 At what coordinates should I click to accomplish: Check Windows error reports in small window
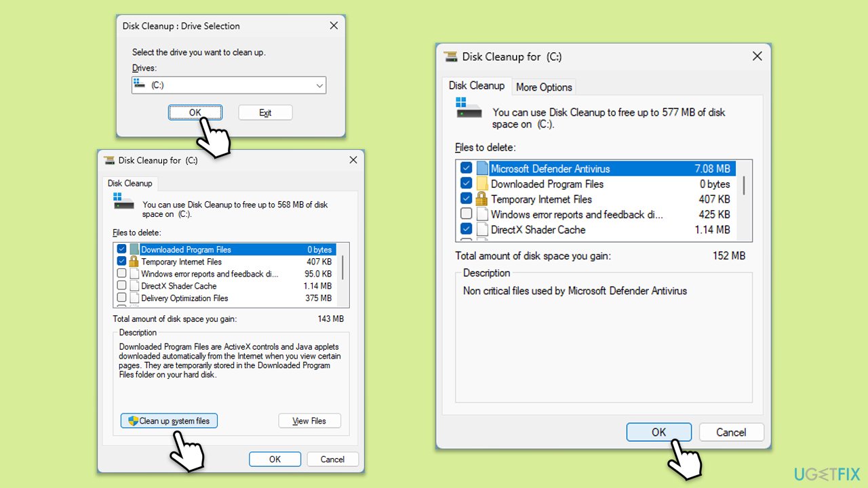[121, 274]
